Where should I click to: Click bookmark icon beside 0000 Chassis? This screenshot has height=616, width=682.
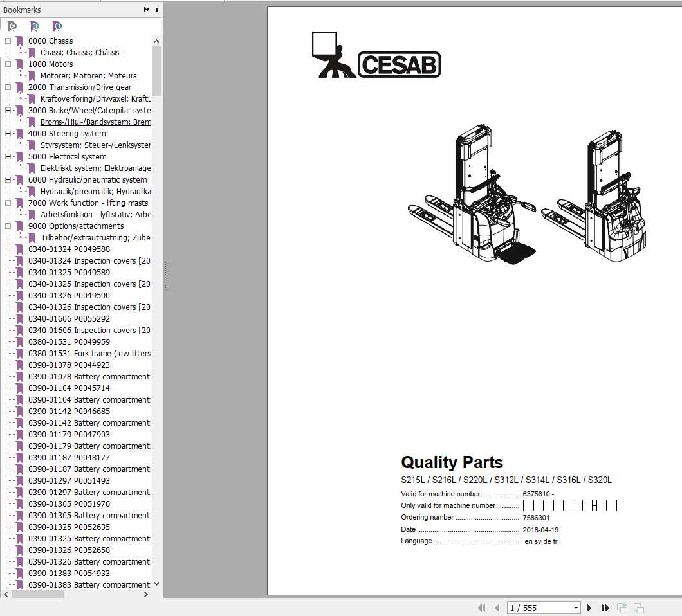[x=19, y=41]
